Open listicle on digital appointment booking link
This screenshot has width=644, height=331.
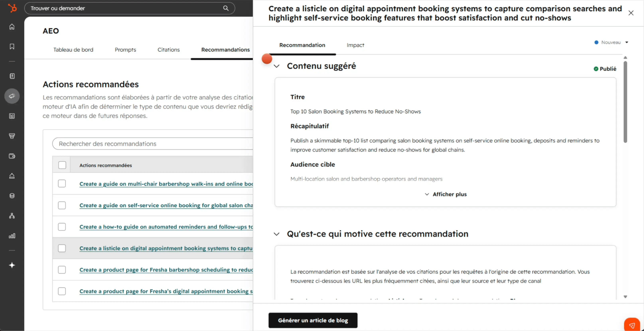(166, 248)
